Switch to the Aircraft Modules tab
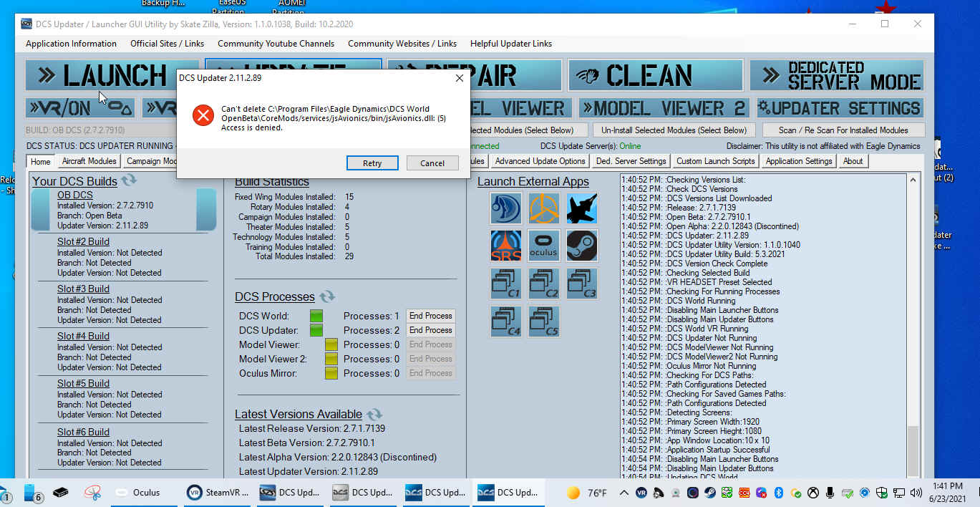Viewport: 980px width, 507px height. (x=89, y=161)
